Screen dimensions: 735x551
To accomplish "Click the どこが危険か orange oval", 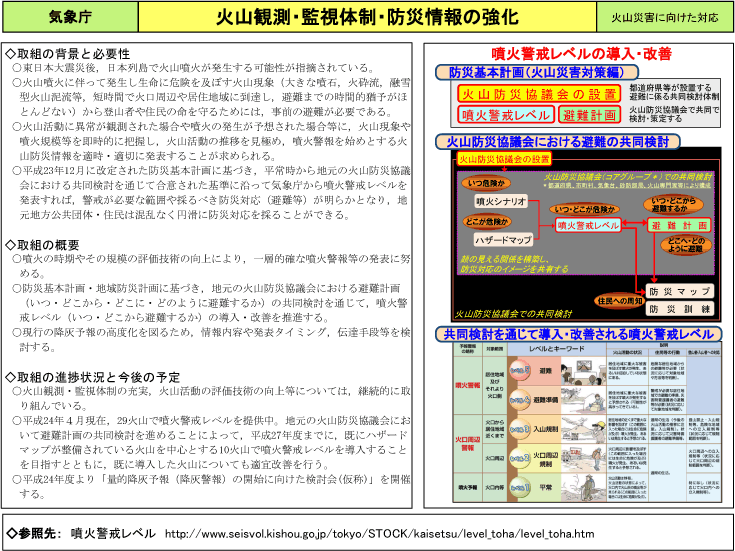I will point(486,221).
